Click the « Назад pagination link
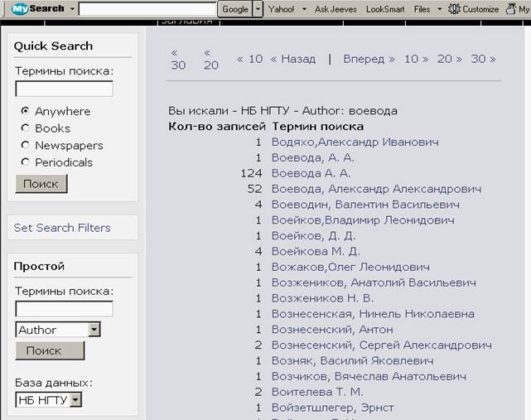This screenshot has width=531, height=420. (292, 59)
